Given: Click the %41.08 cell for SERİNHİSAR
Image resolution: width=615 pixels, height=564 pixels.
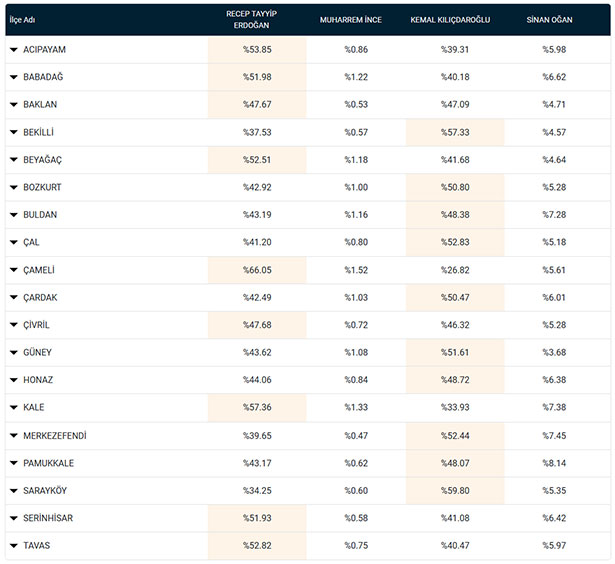Looking at the screenshot, I should 455,518.
